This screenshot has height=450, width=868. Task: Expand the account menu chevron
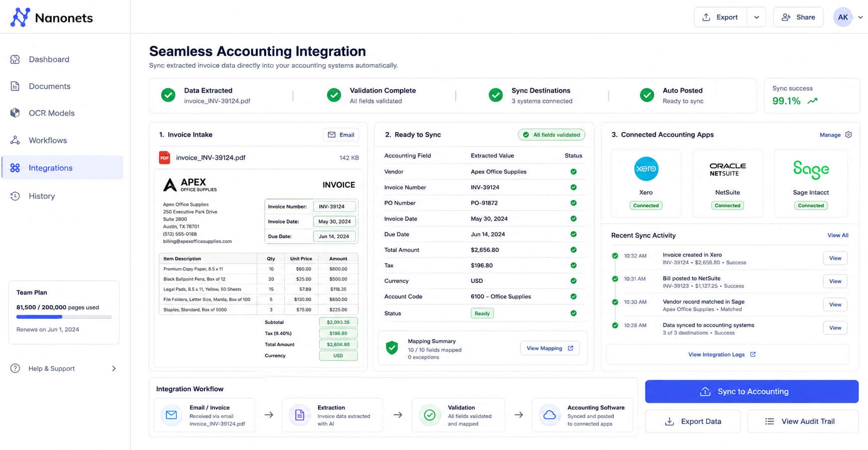click(860, 17)
